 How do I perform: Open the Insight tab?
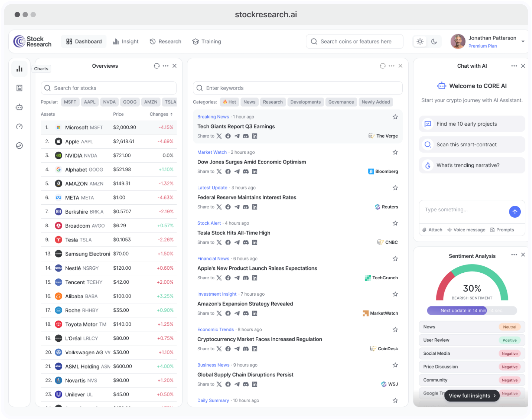[x=126, y=41]
